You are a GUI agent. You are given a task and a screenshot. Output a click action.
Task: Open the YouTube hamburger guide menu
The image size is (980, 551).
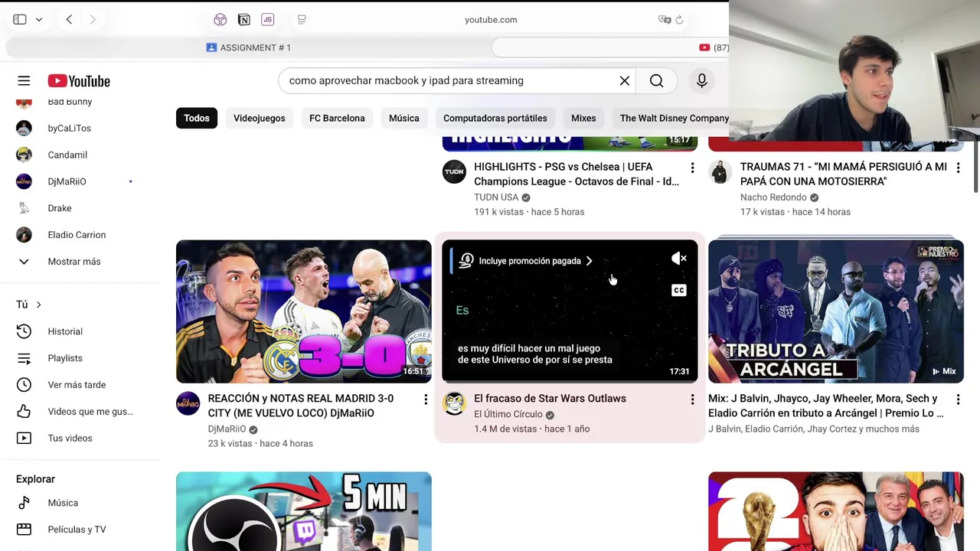[x=24, y=81]
